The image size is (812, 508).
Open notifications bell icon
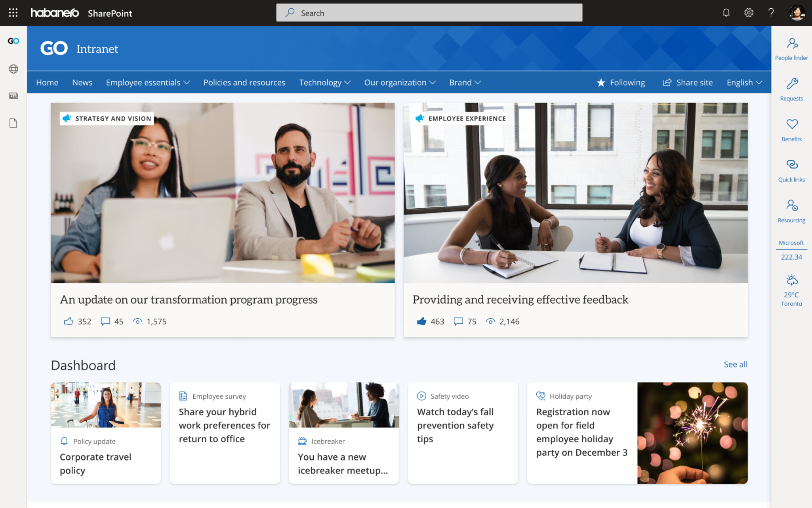726,13
